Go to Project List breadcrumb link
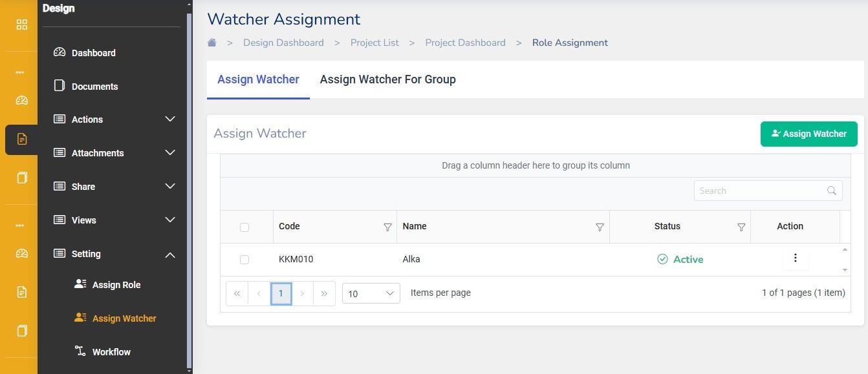Image resolution: width=868 pixels, height=374 pixels. [374, 43]
